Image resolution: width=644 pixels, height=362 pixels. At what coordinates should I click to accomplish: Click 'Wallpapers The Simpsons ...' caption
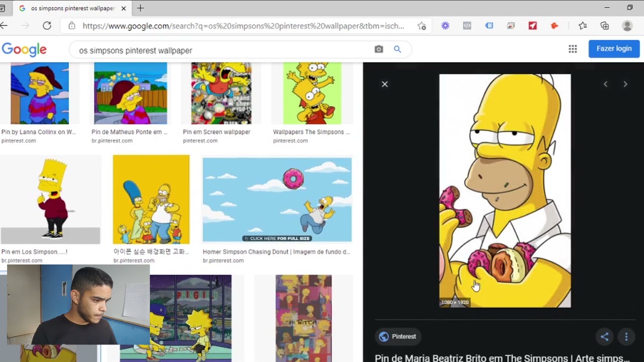(311, 132)
